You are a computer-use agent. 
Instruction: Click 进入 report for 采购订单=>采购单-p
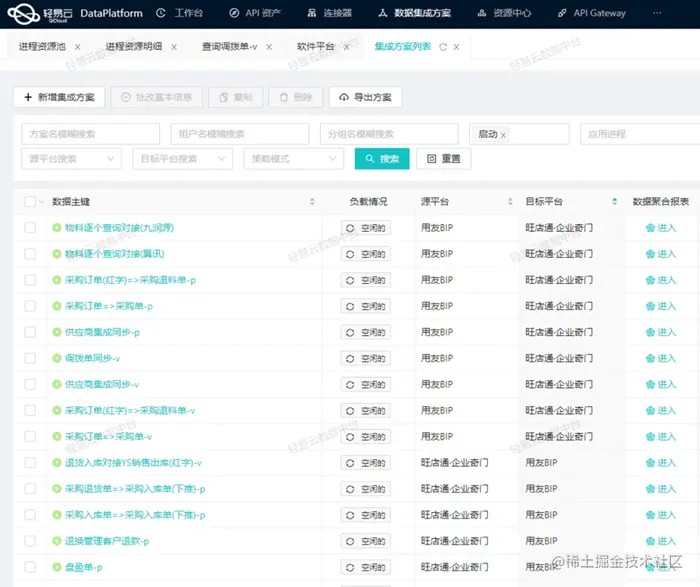point(661,306)
